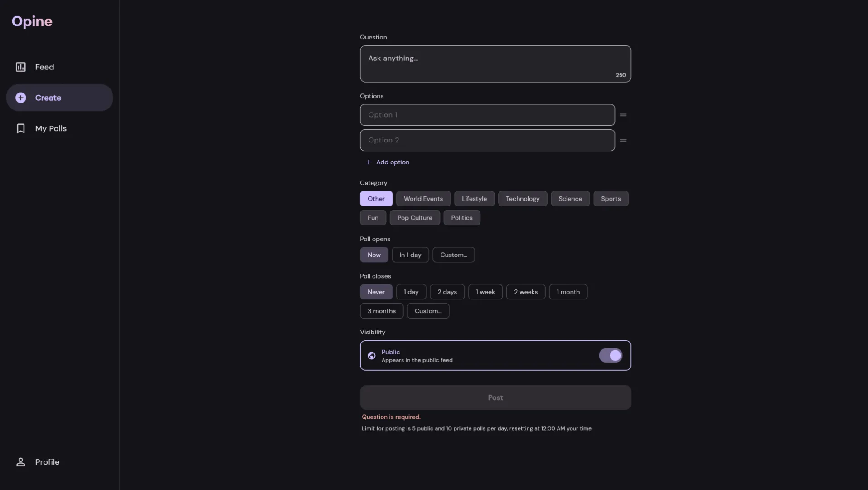Click the Option 1 input field

pyautogui.click(x=487, y=115)
